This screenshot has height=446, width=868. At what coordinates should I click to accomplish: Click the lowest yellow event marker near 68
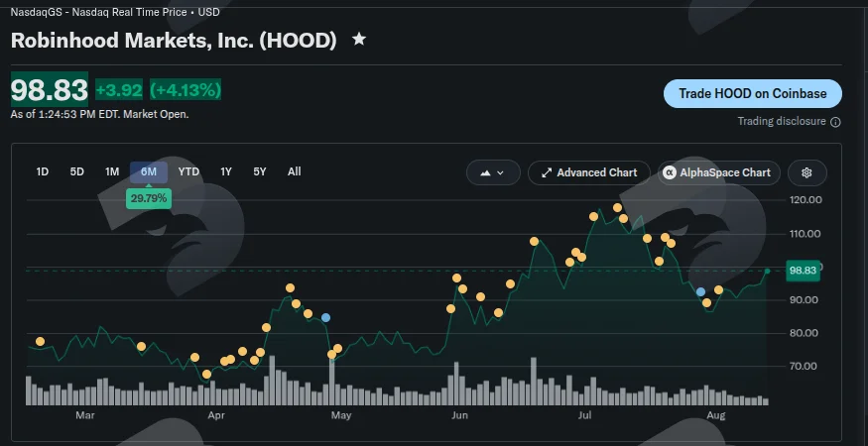click(x=206, y=374)
